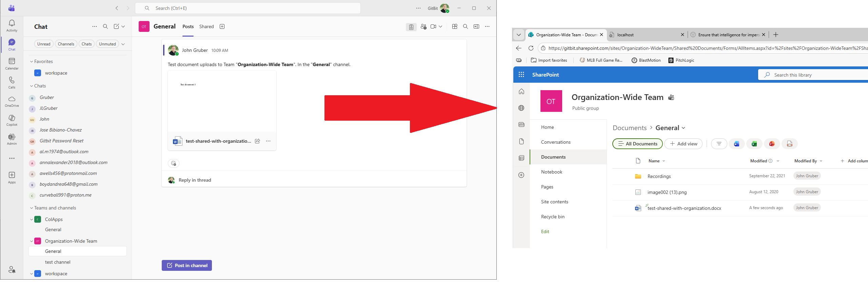
Task: Open the Activity feed in Teams
Action: click(12, 26)
